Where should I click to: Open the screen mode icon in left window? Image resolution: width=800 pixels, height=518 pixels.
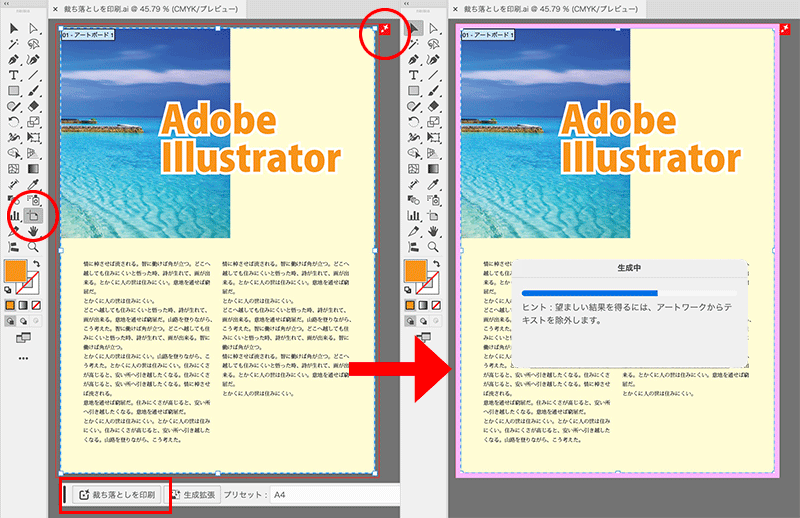pos(23,338)
